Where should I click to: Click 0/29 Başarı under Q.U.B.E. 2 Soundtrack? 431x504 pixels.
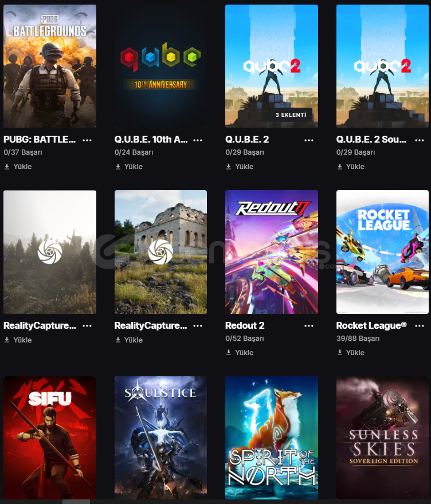(356, 152)
